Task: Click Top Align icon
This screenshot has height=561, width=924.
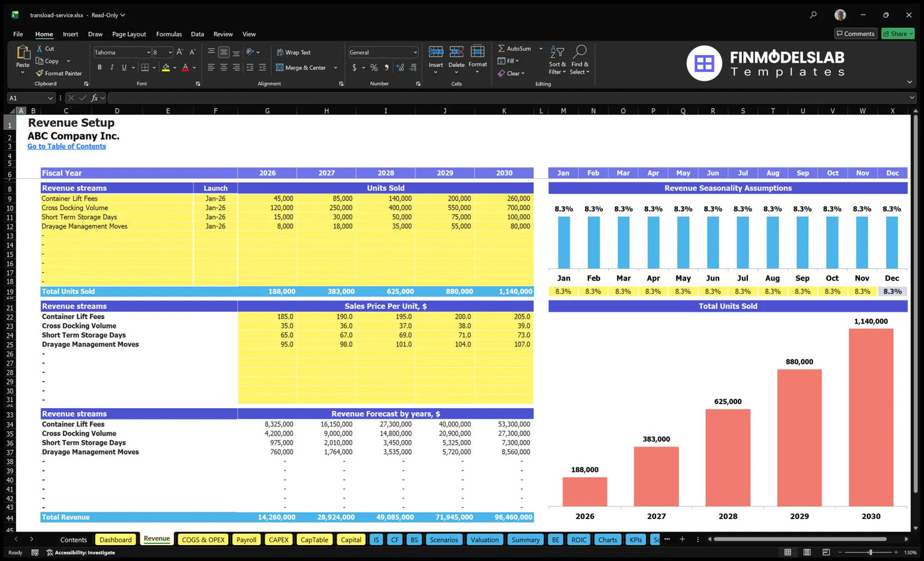Action: pos(211,52)
